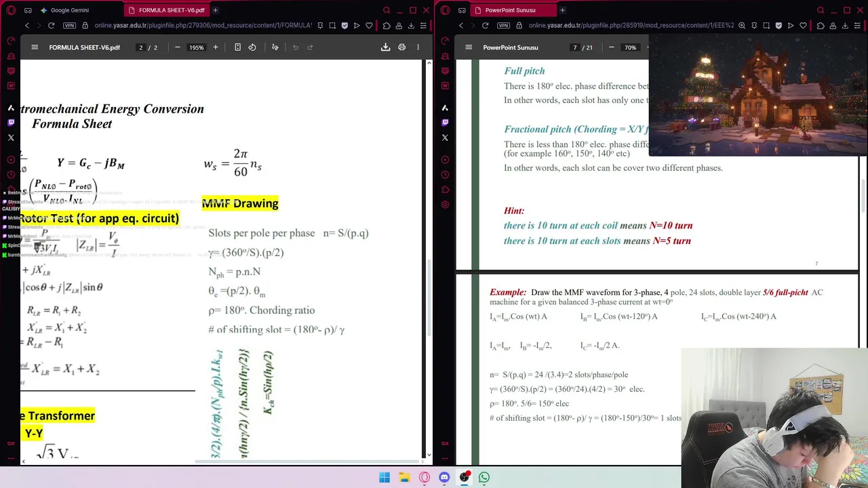
Task: Zoom in on the FORMULA SHEET PDF
Action: (x=216, y=47)
